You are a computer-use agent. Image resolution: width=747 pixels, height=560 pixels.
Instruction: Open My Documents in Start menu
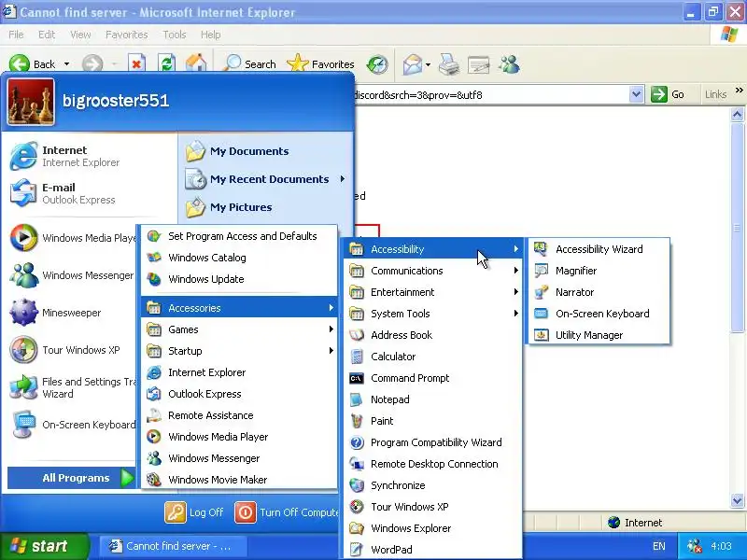[265, 151]
